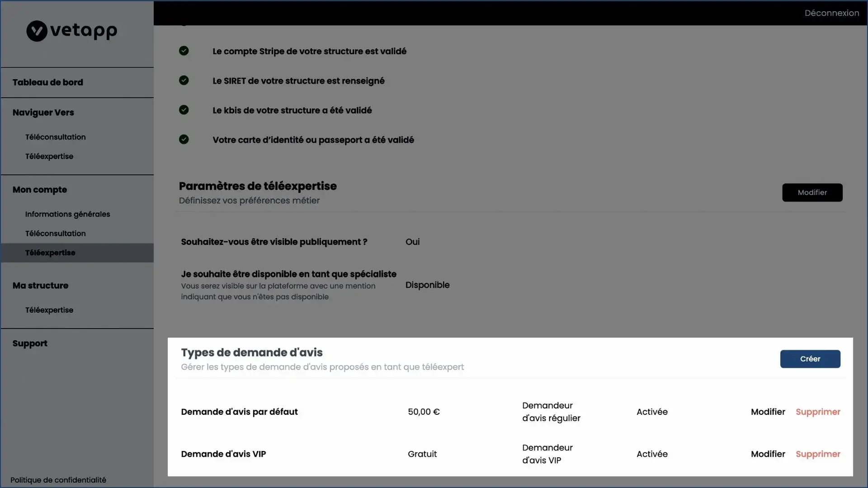Modify the Demande d'avis VIP

pos(768,454)
